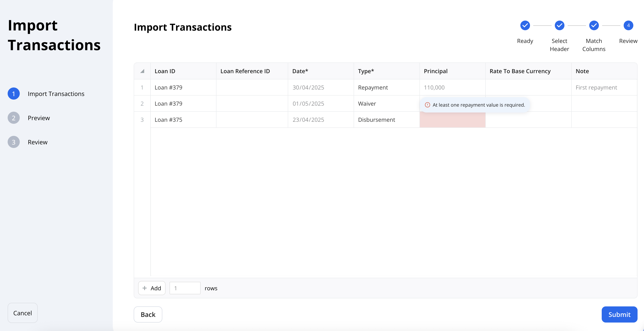Submit the imported transactions
Image resolution: width=644 pixels, height=331 pixels.
pyautogui.click(x=619, y=314)
